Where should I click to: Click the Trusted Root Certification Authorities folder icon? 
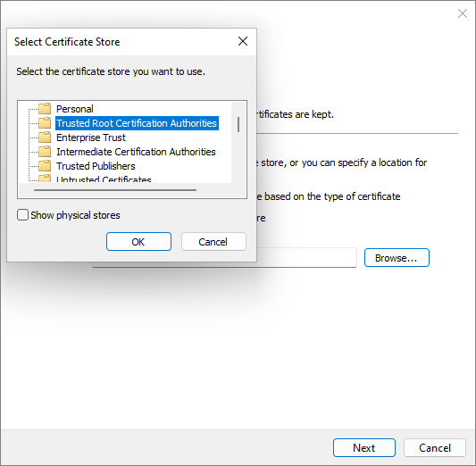pos(45,123)
